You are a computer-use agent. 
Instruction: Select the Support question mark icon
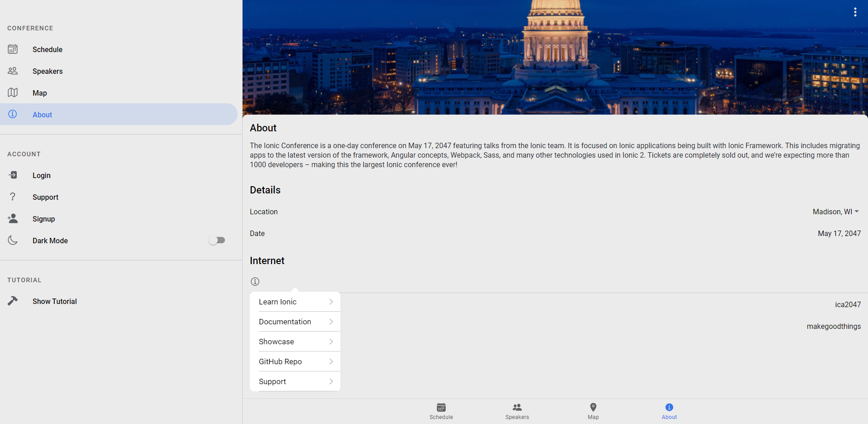(13, 197)
